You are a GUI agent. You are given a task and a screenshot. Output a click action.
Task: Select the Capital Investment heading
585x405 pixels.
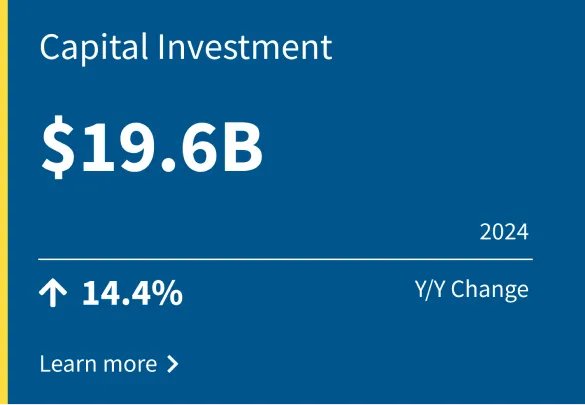(x=186, y=47)
